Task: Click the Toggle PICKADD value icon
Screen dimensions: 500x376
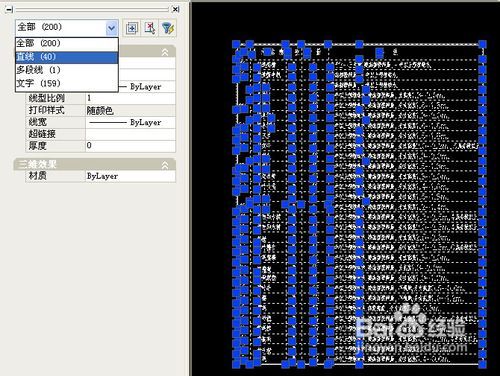Action: point(132,28)
